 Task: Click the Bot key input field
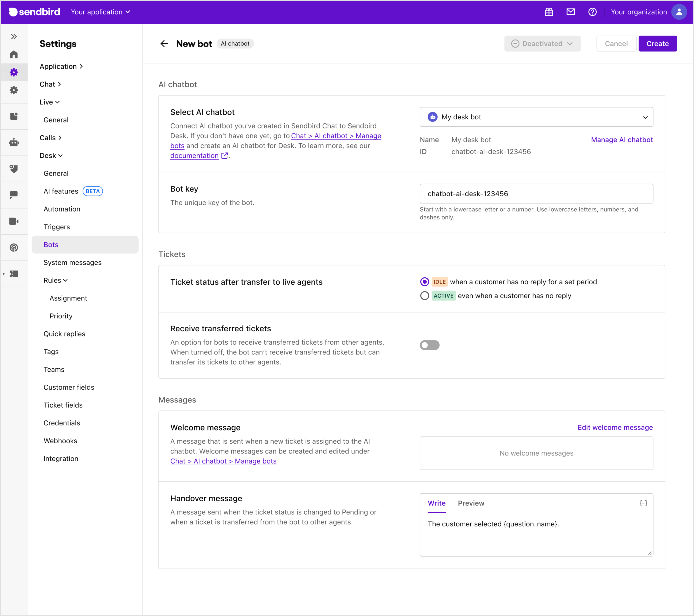536,194
